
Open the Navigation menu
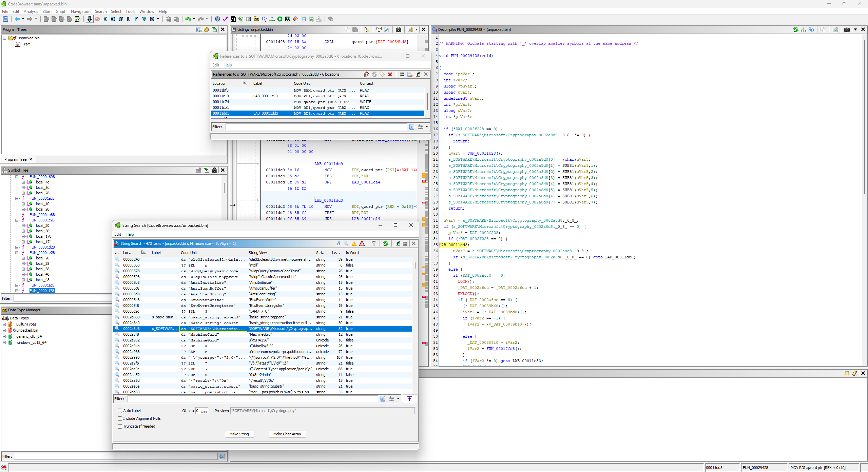81,11
